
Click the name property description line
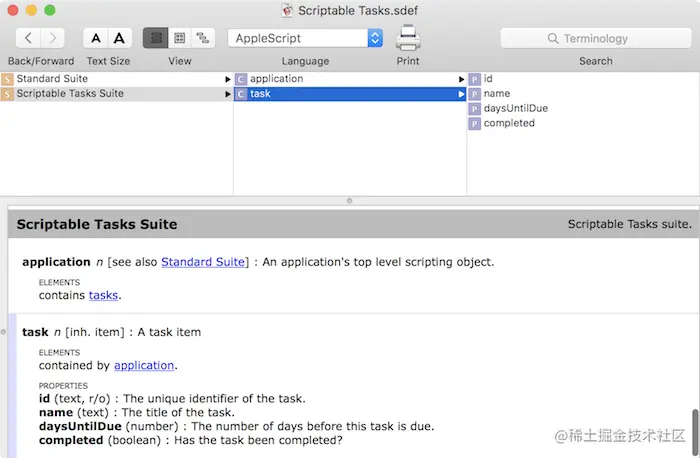point(137,412)
